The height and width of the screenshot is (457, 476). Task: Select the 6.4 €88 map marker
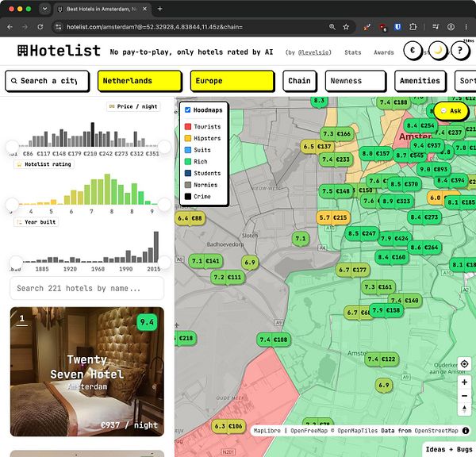click(x=190, y=218)
